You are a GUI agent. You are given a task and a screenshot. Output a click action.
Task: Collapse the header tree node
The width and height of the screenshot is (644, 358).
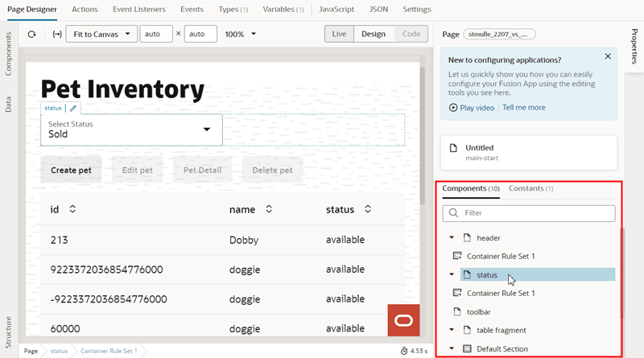[452, 237]
